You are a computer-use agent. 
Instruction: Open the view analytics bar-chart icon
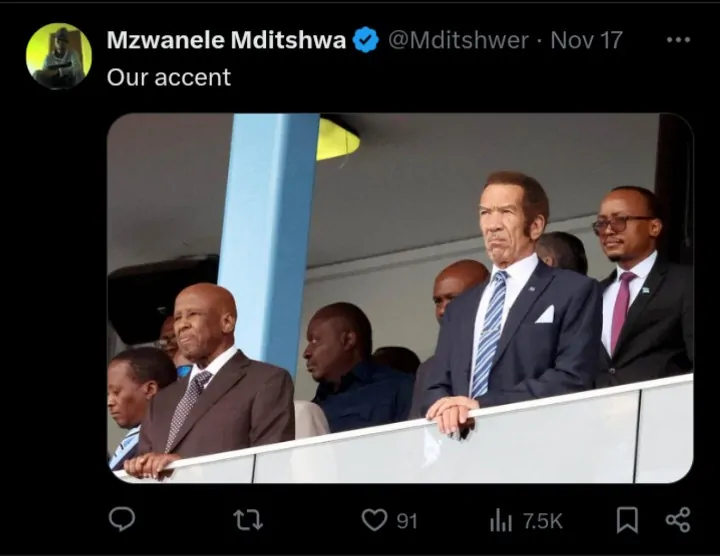point(501,519)
